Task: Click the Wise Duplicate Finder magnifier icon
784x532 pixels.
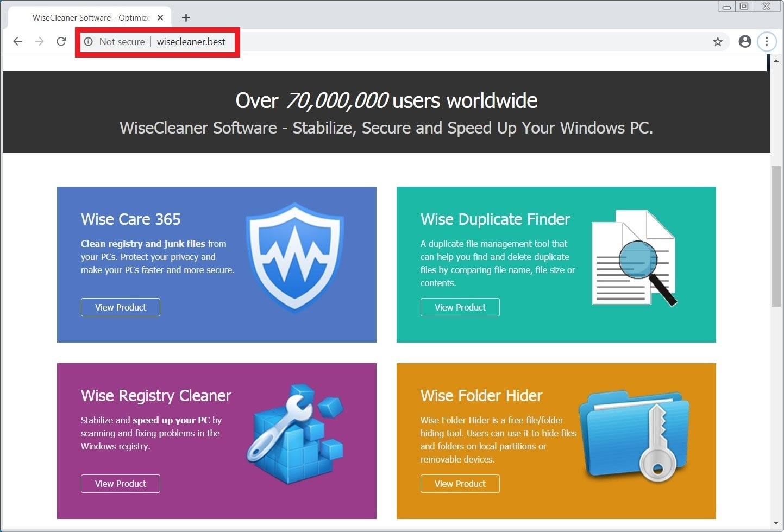Action: (x=634, y=258)
